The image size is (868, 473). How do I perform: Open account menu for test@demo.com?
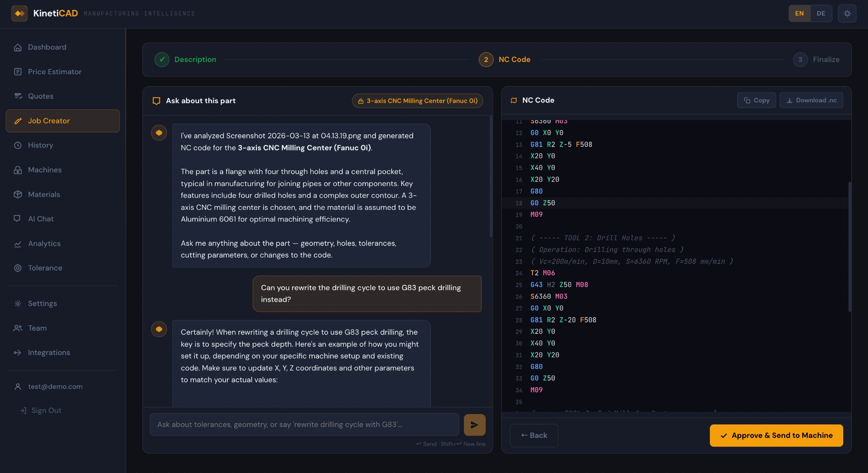coord(55,386)
